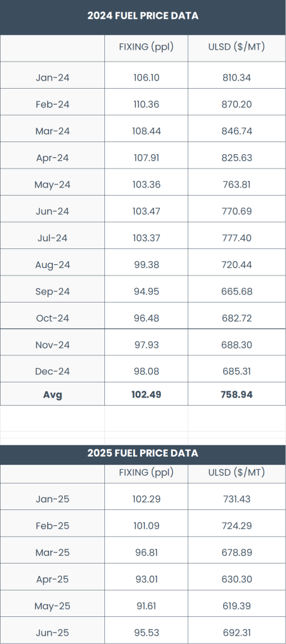Screen dimensions: 286x644
Task: Click the Jan-24 row label
Action: pyautogui.click(x=53, y=77)
